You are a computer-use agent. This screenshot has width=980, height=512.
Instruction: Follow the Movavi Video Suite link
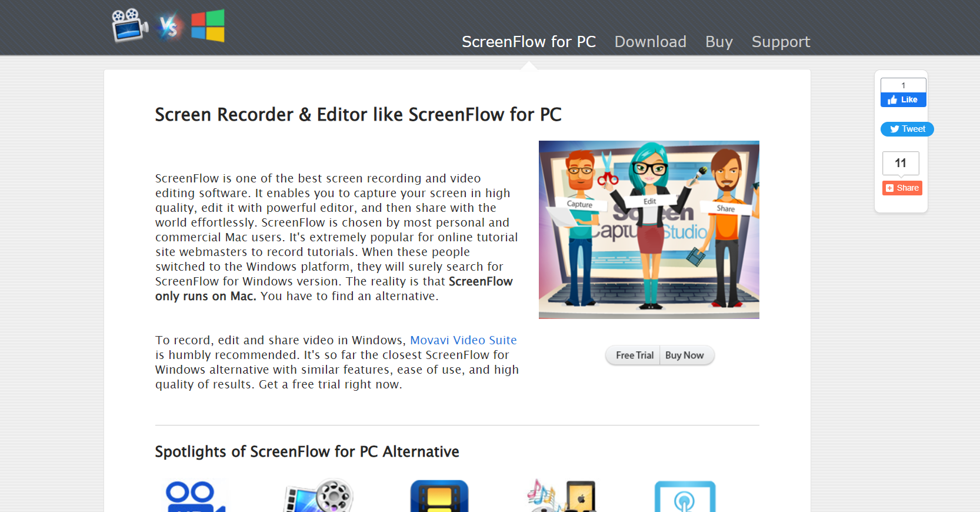coord(463,340)
